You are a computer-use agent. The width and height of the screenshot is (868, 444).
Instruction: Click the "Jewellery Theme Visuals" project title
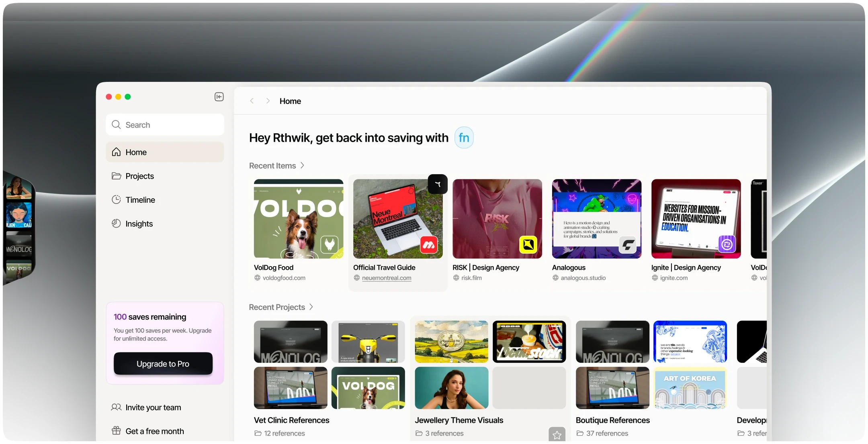(x=459, y=420)
